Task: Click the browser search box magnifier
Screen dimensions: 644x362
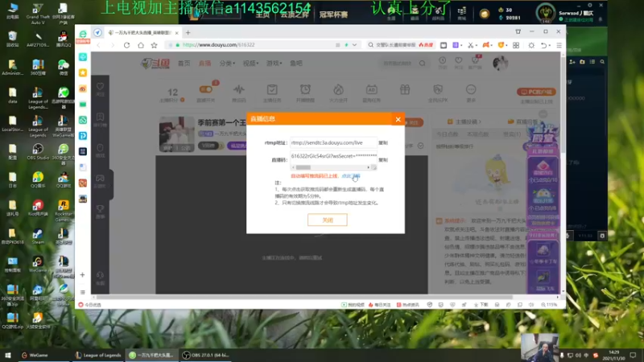Action: point(371,45)
